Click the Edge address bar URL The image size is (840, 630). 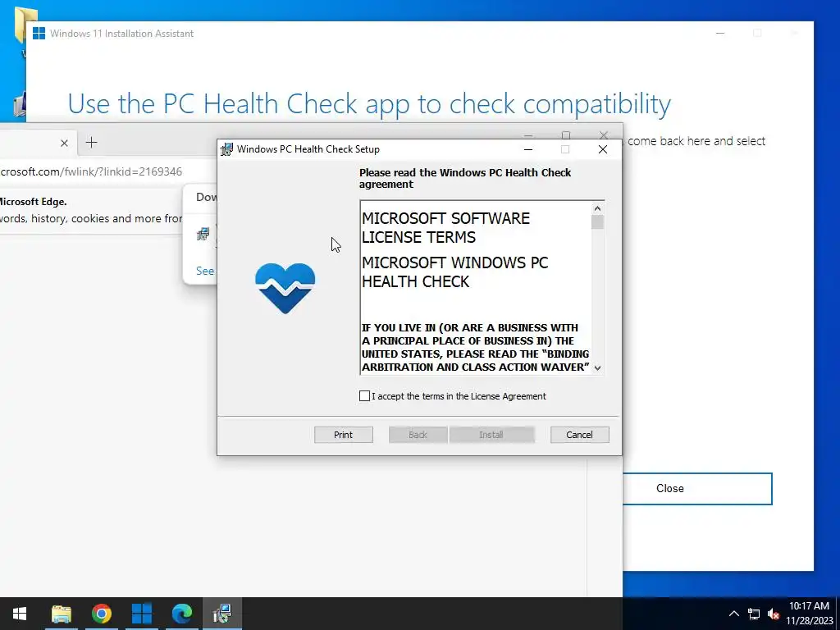(91, 171)
